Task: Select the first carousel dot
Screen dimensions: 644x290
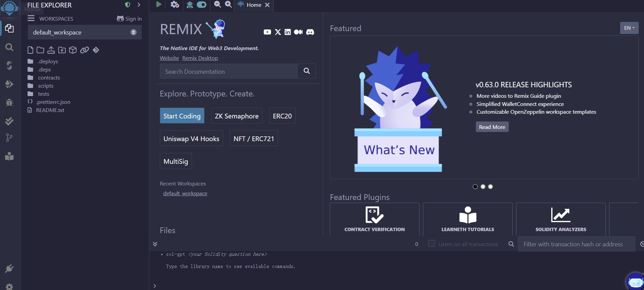Action: [x=475, y=186]
